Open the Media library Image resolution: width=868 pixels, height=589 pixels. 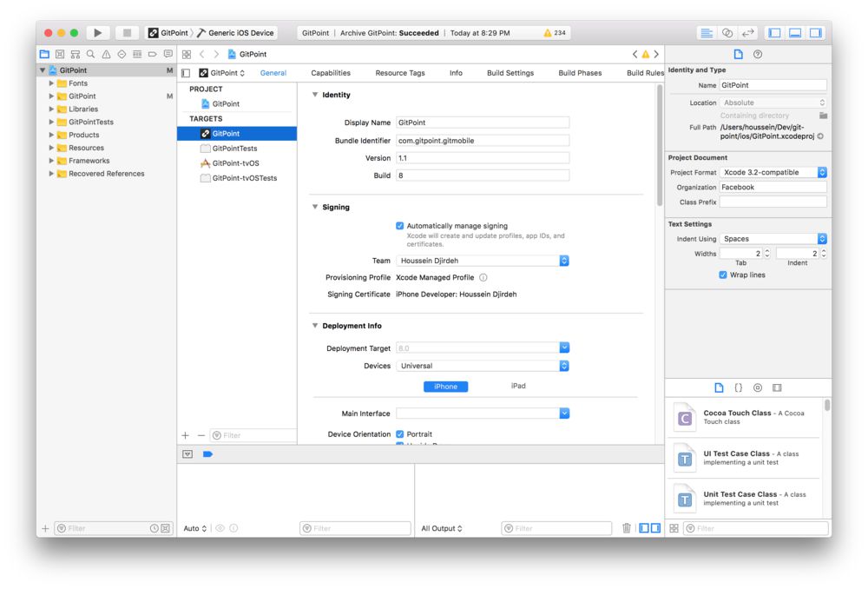coord(777,387)
